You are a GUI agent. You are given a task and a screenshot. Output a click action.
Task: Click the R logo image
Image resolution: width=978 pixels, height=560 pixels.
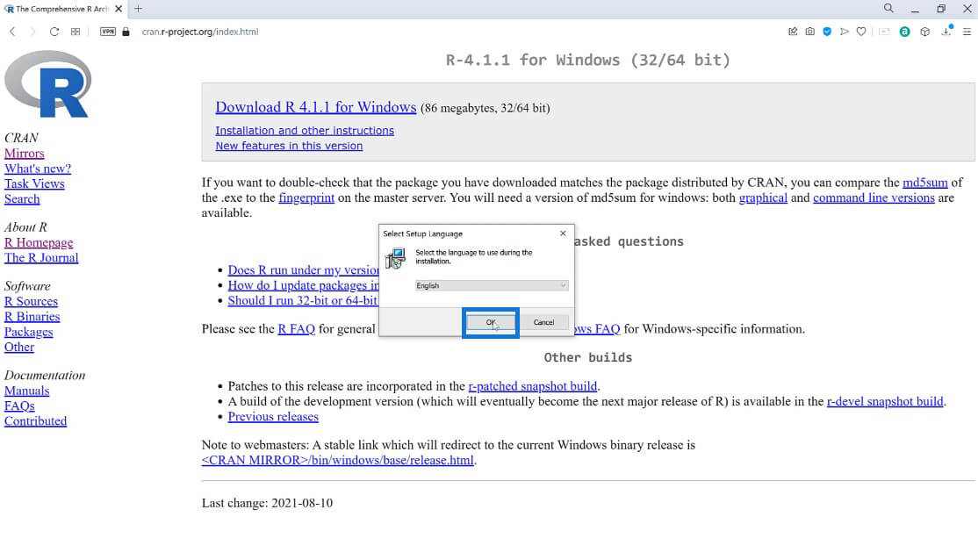coord(48,84)
